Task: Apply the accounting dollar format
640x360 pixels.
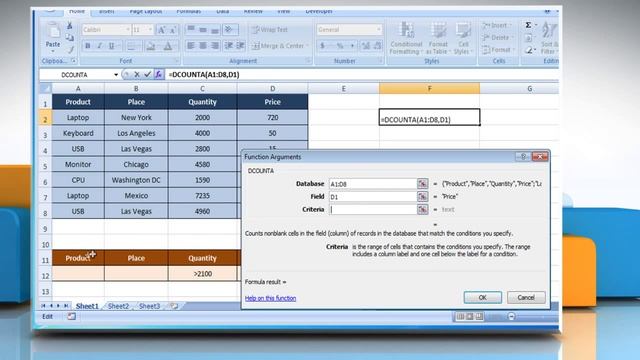Action: coord(322,46)
